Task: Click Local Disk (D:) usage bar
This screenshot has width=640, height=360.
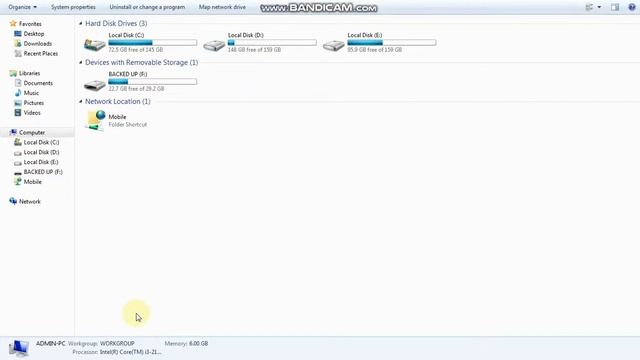Action: (x=272, y=42)
